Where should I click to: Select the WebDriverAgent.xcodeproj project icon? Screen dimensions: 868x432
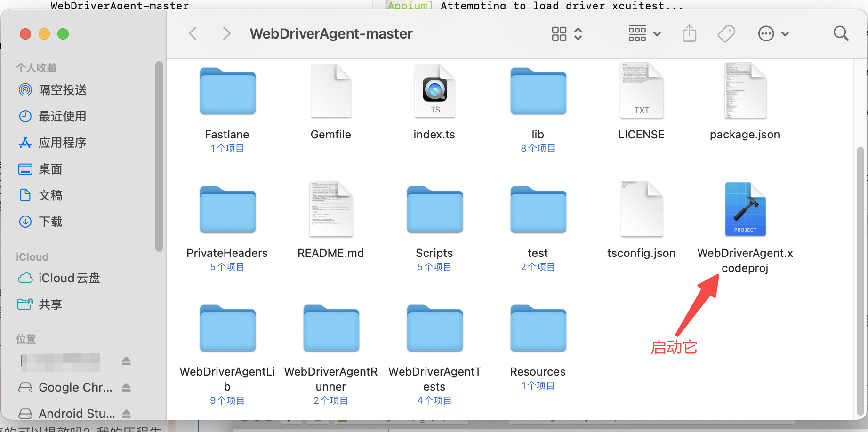coord(745,209)
